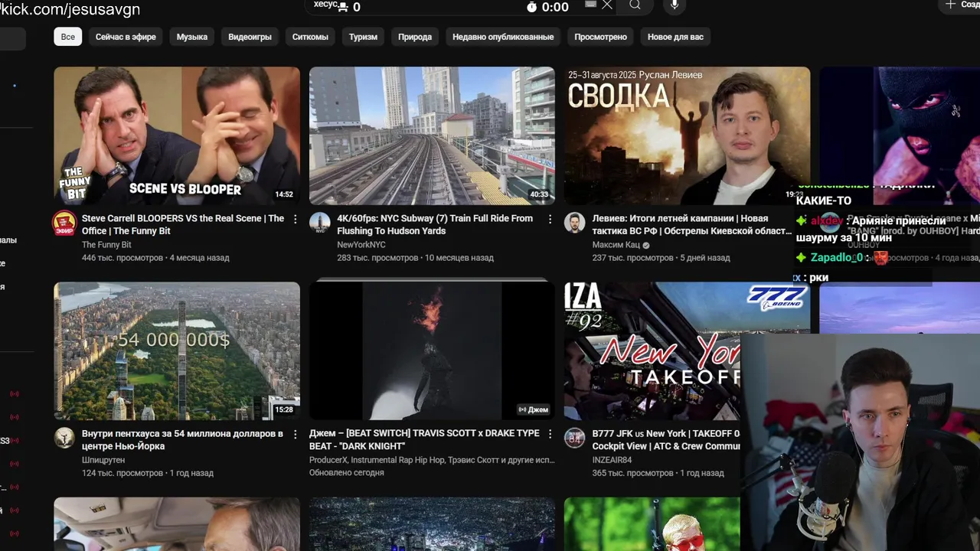
Task: Open options menu for Dark Knight beat mix
Action: pos(549,434)
